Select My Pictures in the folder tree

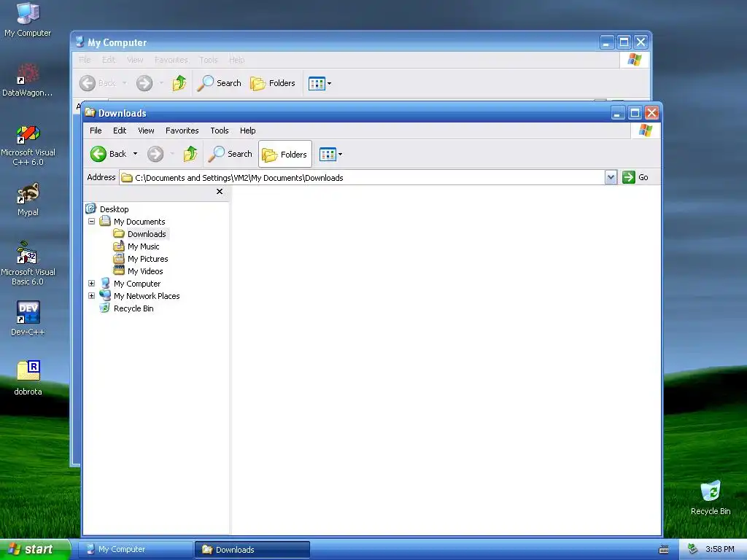tap(147, 259)
